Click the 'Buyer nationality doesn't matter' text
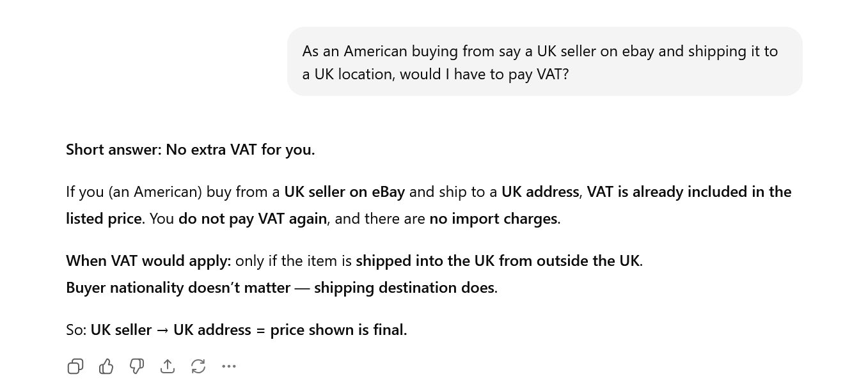 pyautogui.click(x=178, y=288)
